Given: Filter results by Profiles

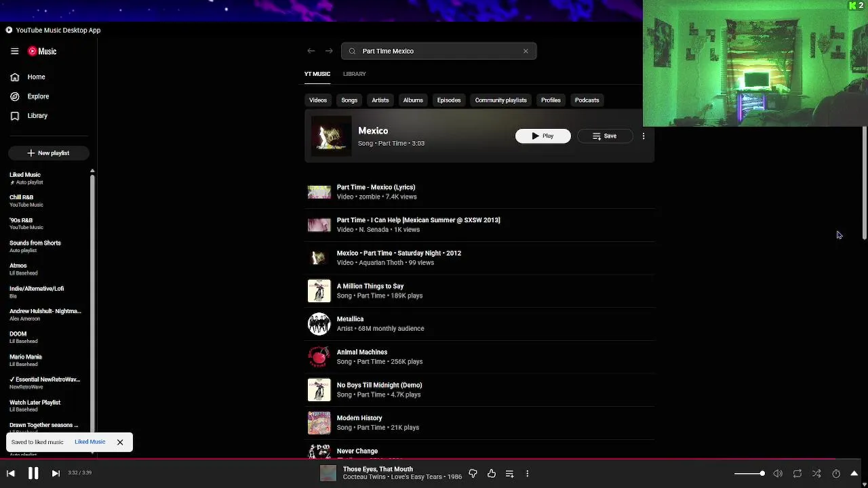Looking at the screenshot, I should pyautogui.click(x=551, y=100).
